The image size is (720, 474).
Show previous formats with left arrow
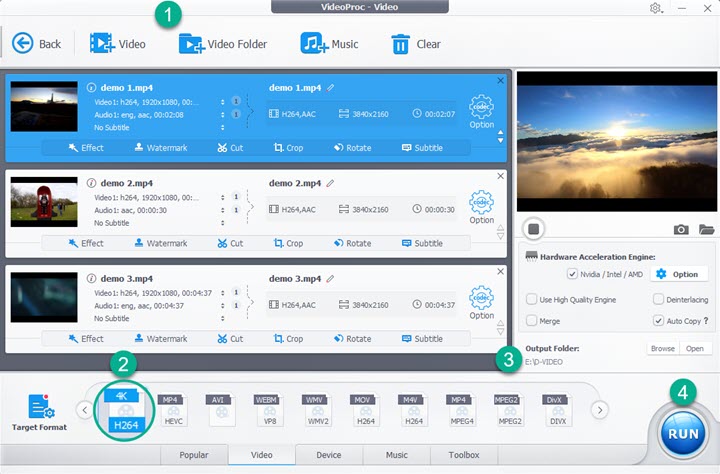coord(84,410)
